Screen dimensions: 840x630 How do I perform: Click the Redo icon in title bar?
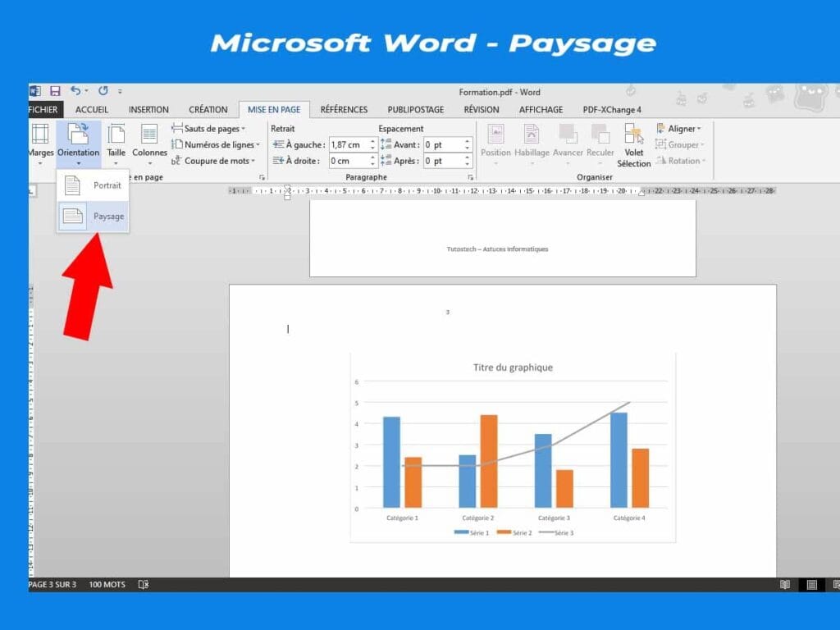[x=103, y=91]
